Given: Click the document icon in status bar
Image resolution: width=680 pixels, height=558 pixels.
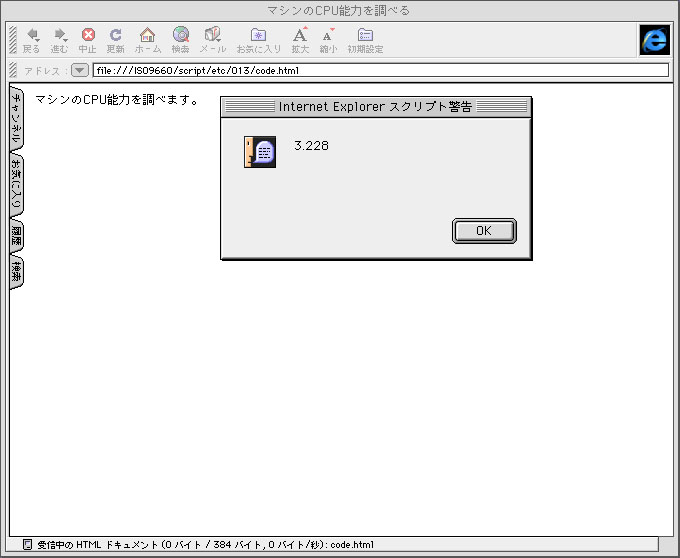Looking at the screenshot, I should 27,544.
